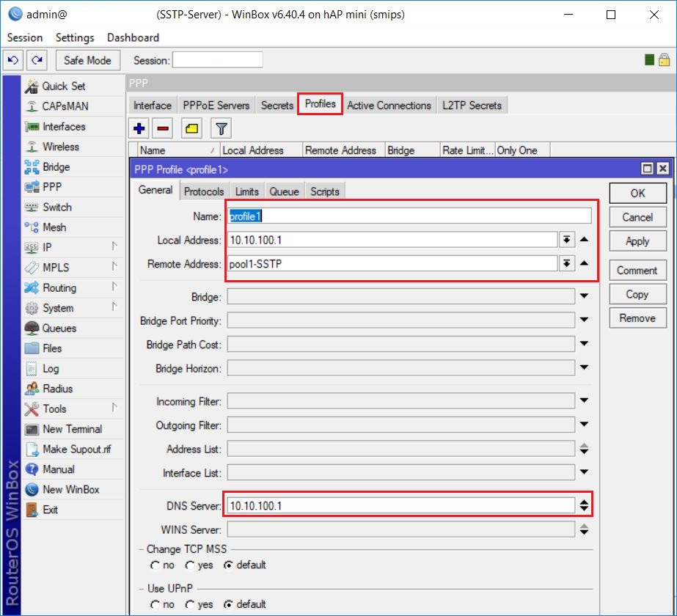677x616 pixels.
Task: Expand Bridge Path Cost field arrow
Action: point(584,344)
